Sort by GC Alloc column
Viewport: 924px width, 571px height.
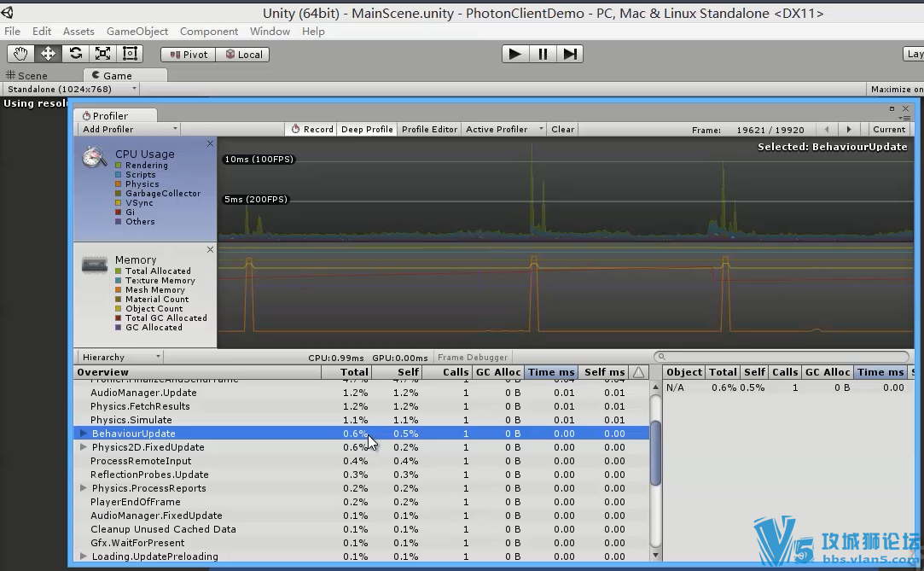pos(498,372)
